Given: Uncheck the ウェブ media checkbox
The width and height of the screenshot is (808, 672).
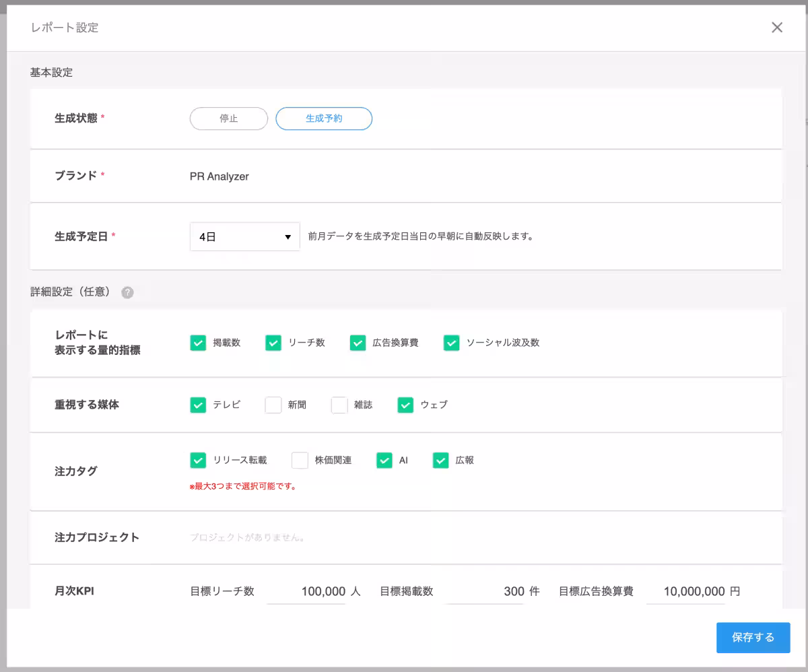Looking at the screenshot, I should [x=405, y=405].
